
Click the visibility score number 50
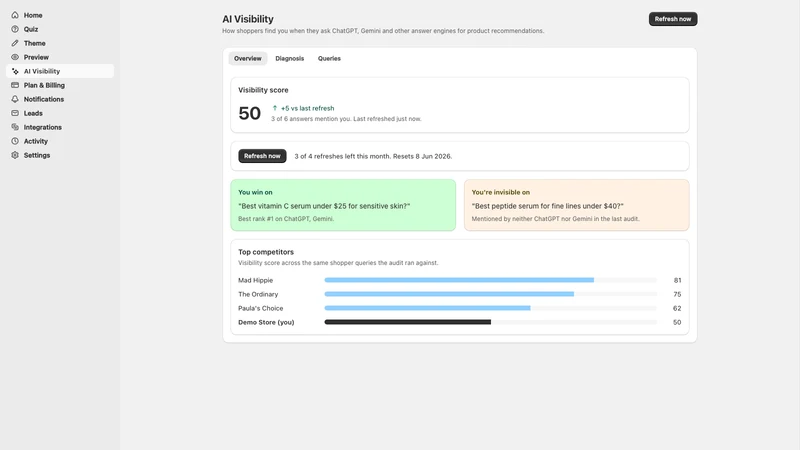click(x=249, y=113)
